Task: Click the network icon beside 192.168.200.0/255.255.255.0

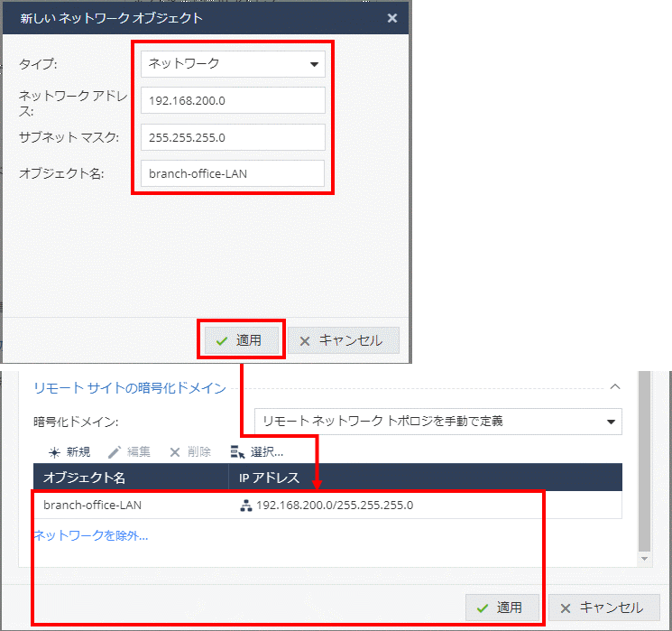Action: coord(244,506)
